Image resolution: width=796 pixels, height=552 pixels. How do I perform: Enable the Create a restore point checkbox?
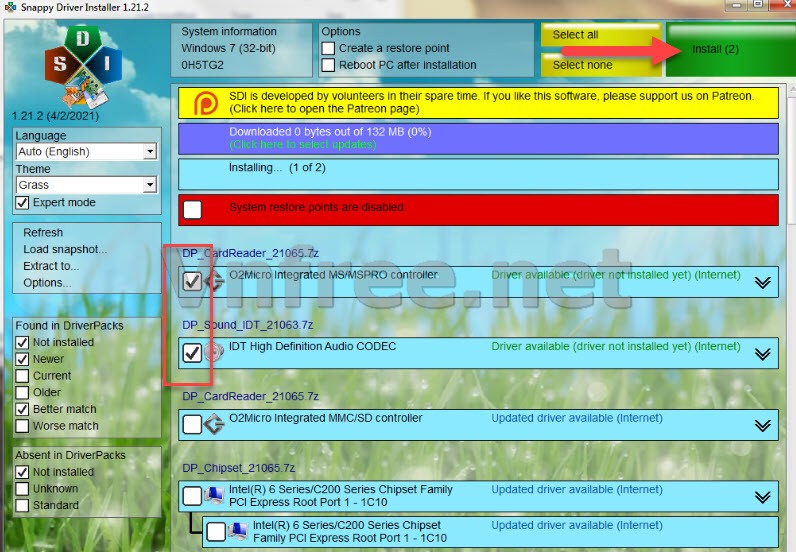point(328,48)
